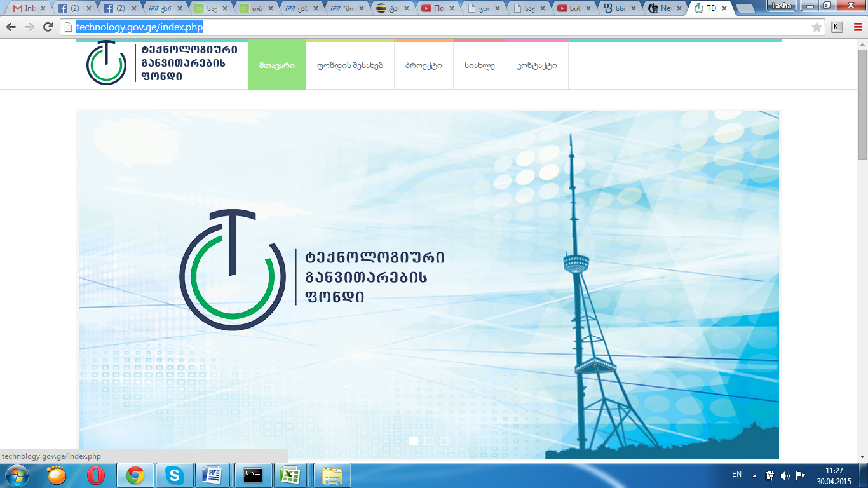Bookmark this page using the star icon
868x488 pixels.
coord(817,27)
